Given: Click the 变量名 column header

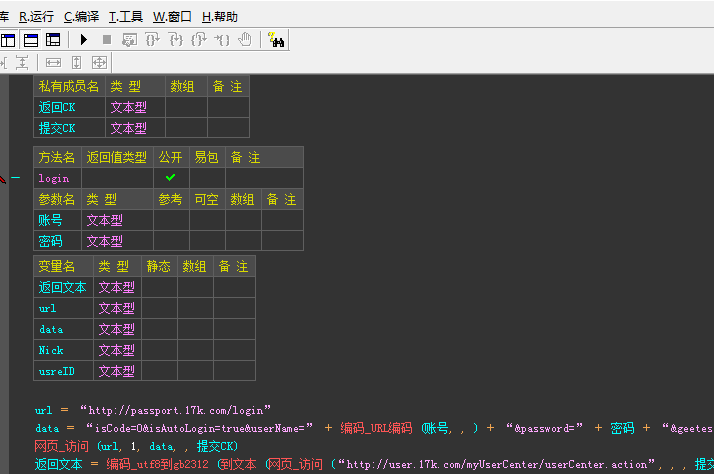Looking at the screenshot, I should [x=63, y=266].
